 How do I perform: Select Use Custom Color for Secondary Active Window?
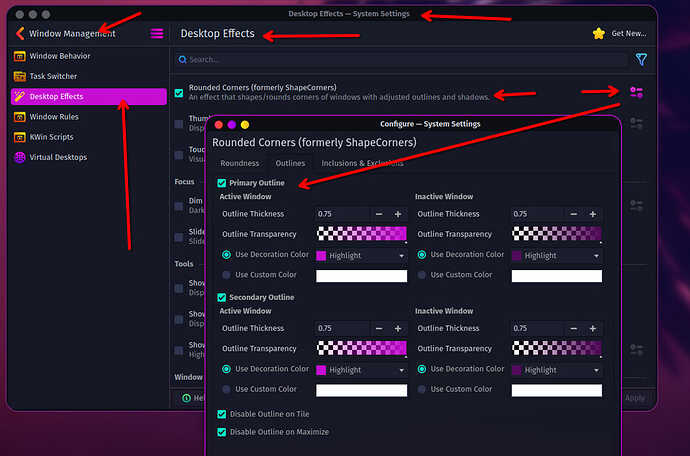tap(226, 389)
